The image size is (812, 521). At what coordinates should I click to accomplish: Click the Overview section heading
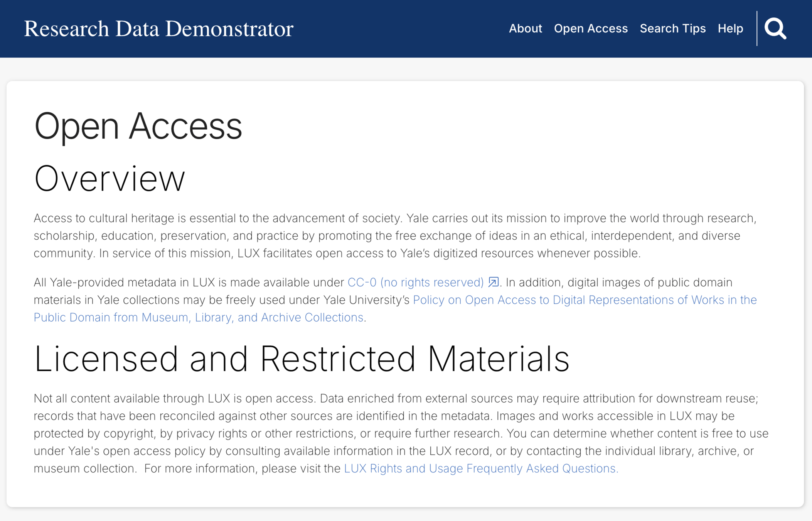point(110,178)
